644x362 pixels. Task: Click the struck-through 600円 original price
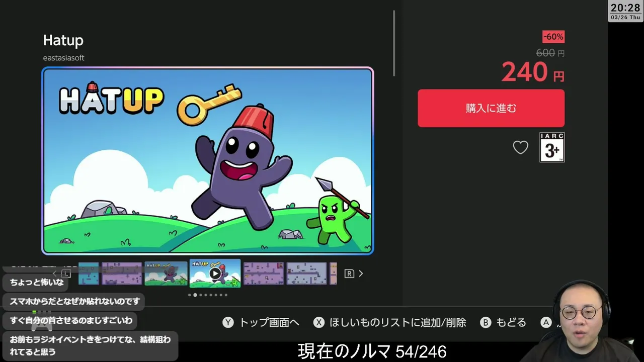coord(550,53)
